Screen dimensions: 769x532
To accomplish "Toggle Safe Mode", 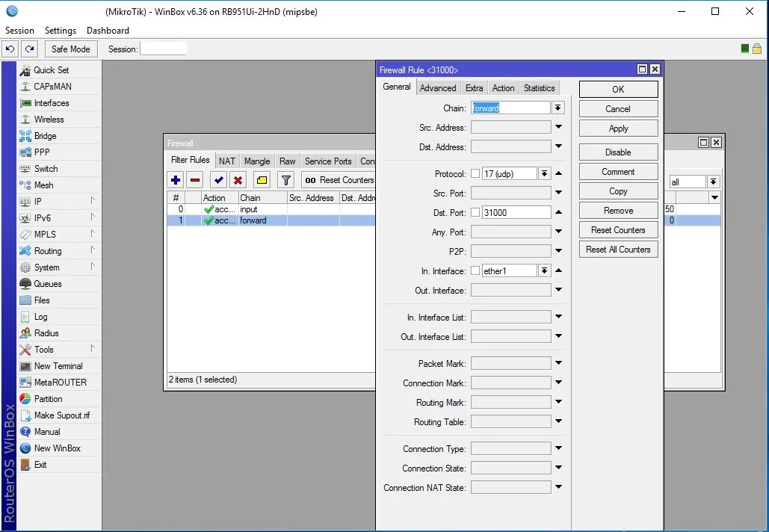I will pyautogui.click(x=71, y=49).
